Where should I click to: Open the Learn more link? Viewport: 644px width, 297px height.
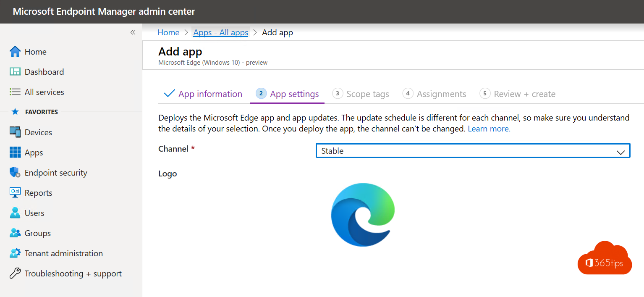489,129
